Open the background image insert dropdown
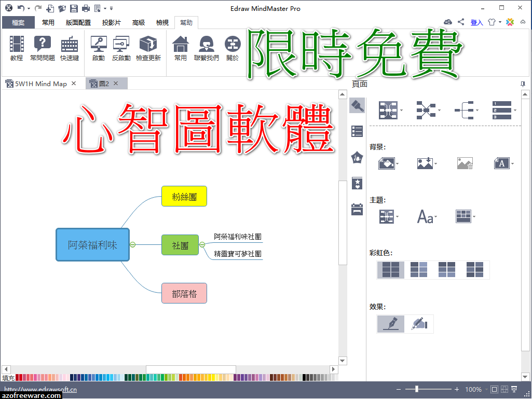This screenshot has height=399, width=532. (427, 163)
